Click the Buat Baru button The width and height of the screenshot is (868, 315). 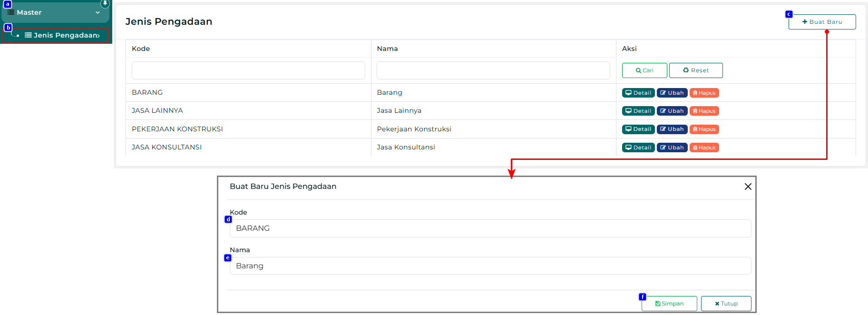822,22
